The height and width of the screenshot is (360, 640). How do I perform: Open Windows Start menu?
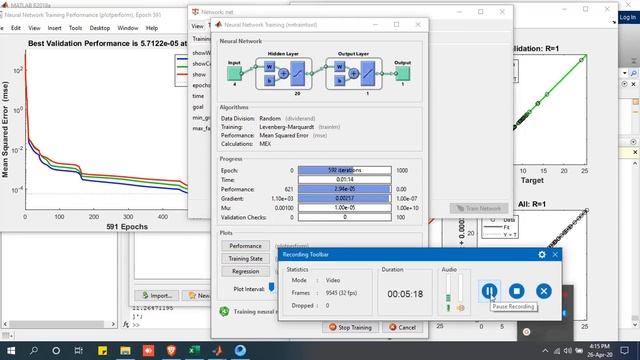click(11, 351)
